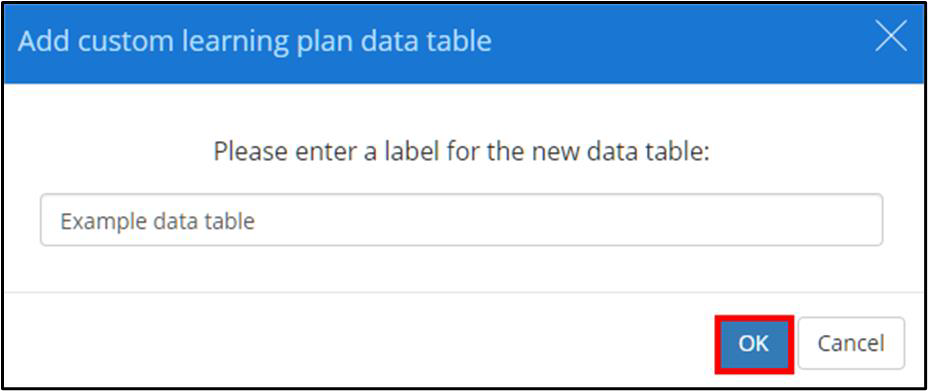The height and width of the screenshot is (391, 928).
Task: Click the 'Please enter a label' prompt text
Action: (461, 151)
